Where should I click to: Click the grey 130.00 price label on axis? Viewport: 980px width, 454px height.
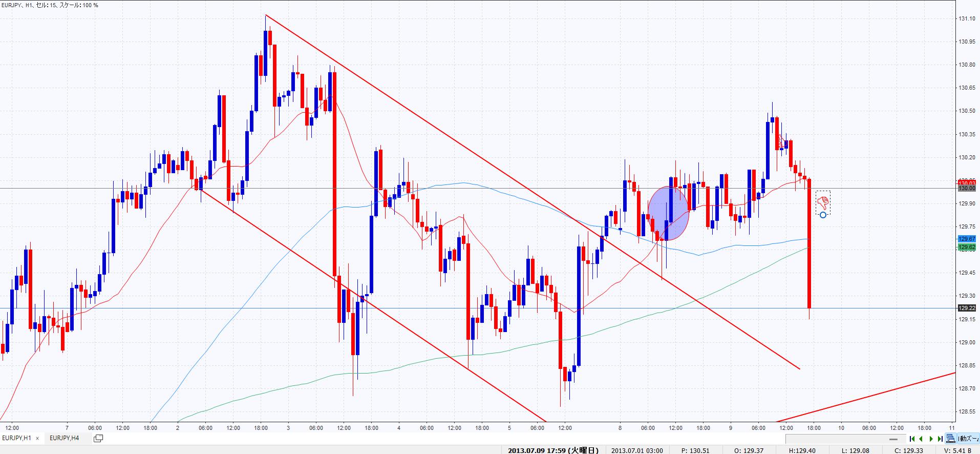coord(967,188)
